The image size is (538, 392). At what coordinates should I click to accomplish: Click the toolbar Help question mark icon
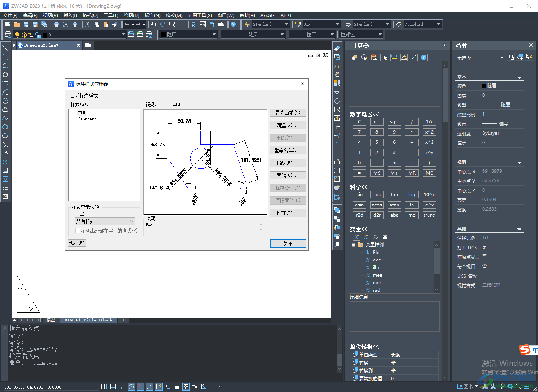[234, 24]
